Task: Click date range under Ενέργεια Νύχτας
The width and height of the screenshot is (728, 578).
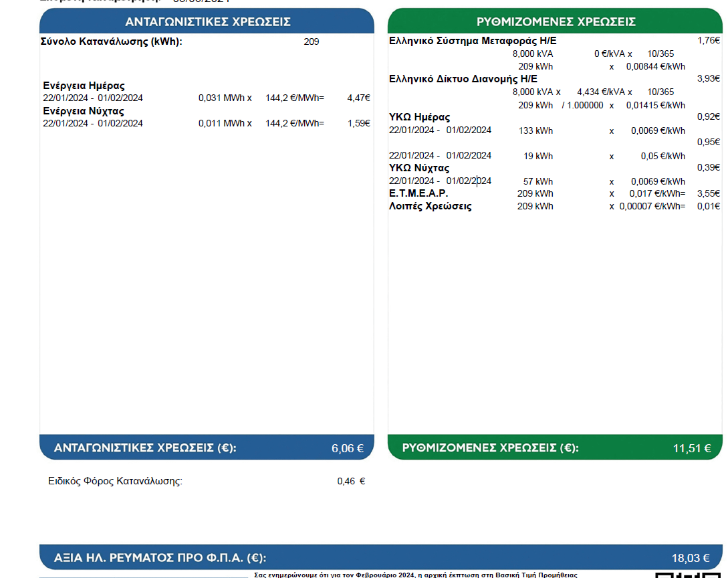Action: tap(93, 124)
